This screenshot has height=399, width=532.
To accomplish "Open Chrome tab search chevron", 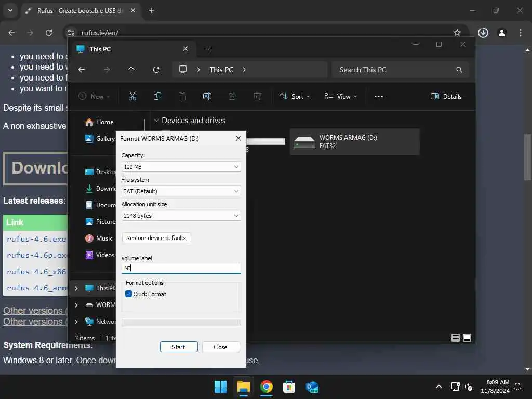I will pos(10,10).
